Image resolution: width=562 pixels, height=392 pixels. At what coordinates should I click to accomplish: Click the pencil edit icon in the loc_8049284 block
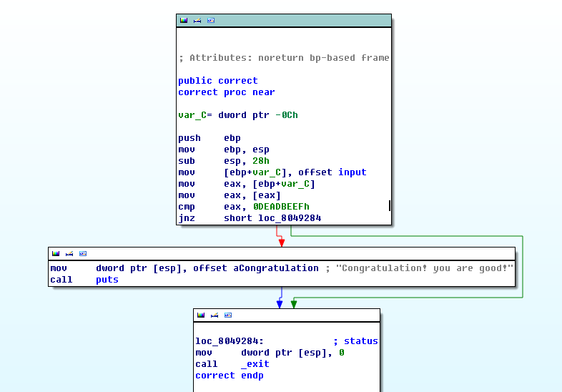point(215,315)
